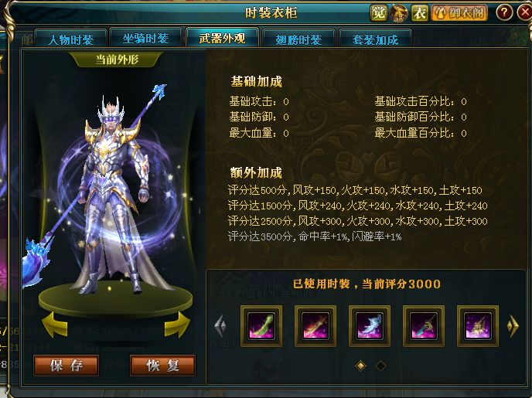
Task: Select the green curved blade weapon skin
Action: (261, 326)
